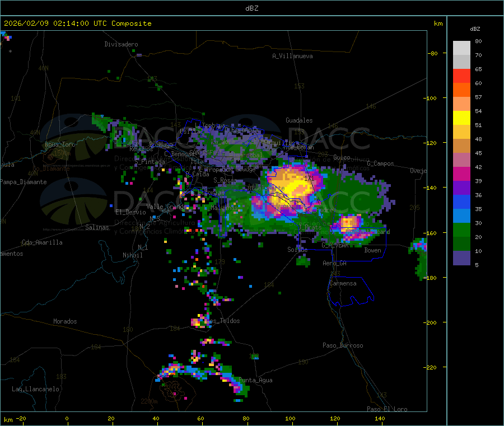
Task: Click the Agua_Toro place label
Action: [x=60, y=144]
